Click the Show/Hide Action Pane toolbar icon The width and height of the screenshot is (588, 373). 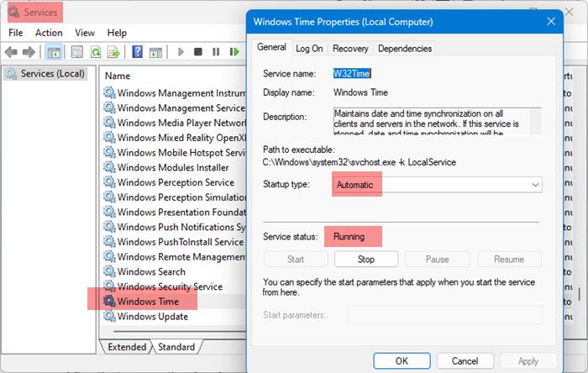[x=155, y=52]
